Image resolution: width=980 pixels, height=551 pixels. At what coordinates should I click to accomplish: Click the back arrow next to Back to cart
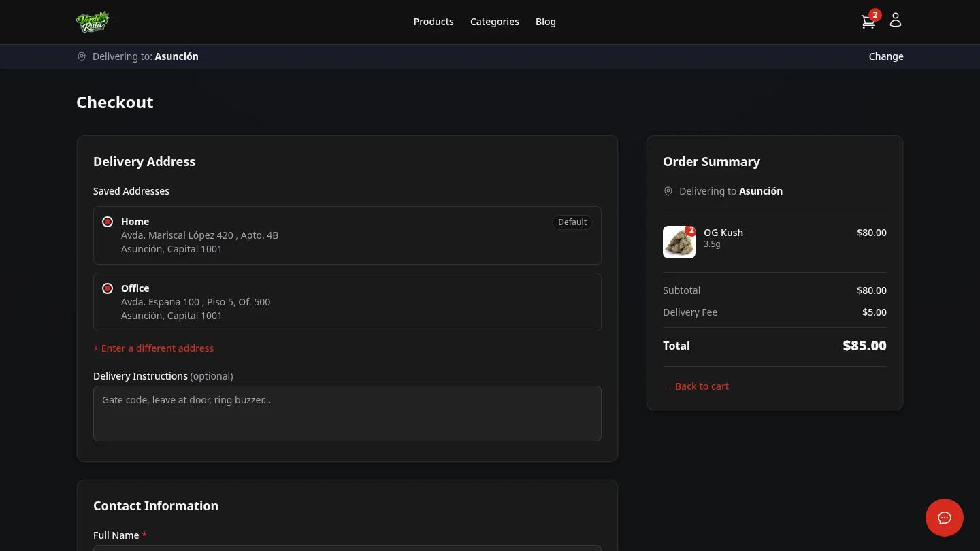point(668,386)
